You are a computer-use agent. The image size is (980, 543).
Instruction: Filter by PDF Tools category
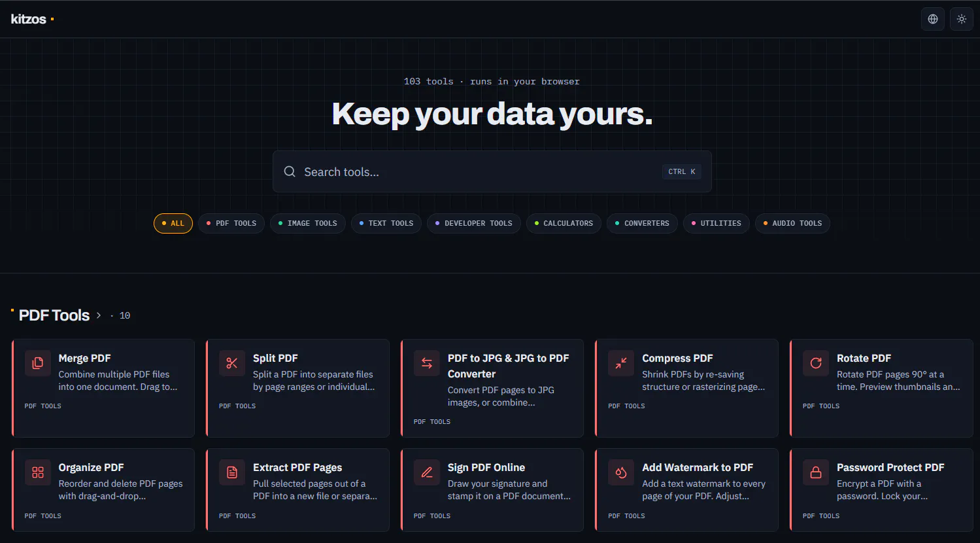(x=231, y=223)
